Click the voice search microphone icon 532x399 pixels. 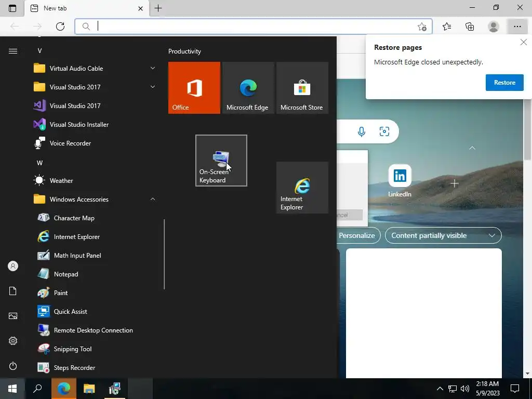(x=362, y=131)
